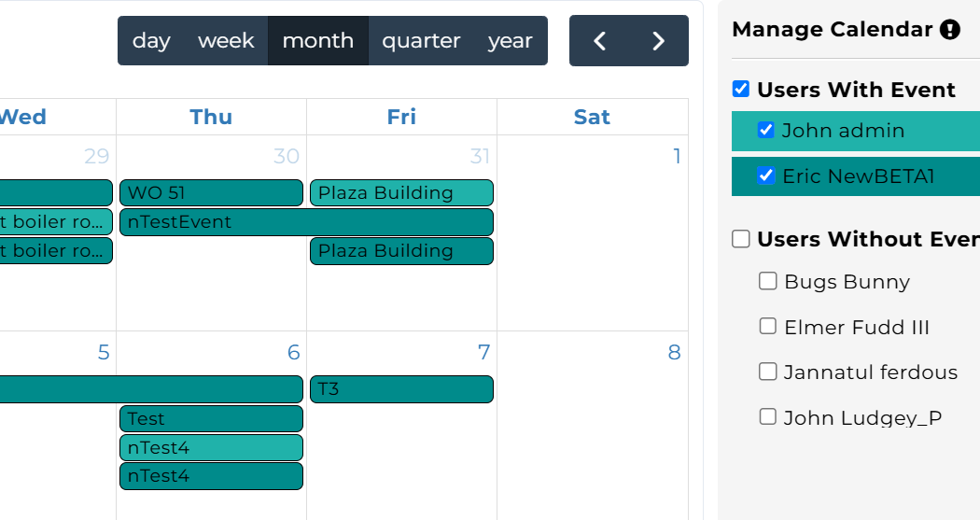Open the Manage Calendar info icon
The image size is (980, 520).
950,29
